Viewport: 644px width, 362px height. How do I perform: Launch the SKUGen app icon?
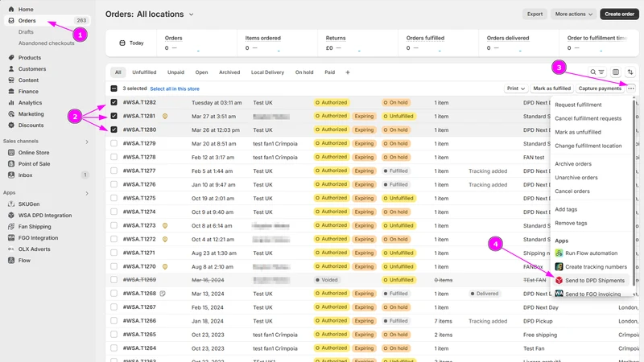point(11,204)
